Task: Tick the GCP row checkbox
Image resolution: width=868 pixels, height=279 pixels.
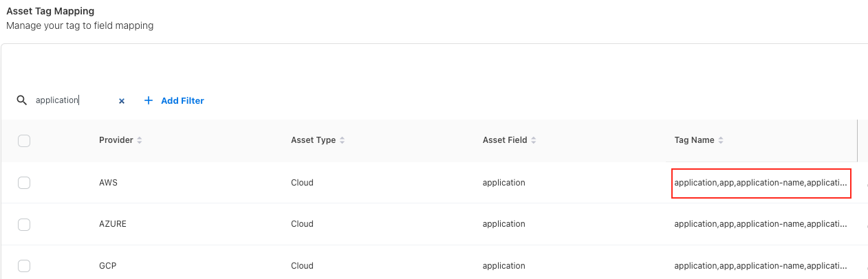Action: (24, 265)
